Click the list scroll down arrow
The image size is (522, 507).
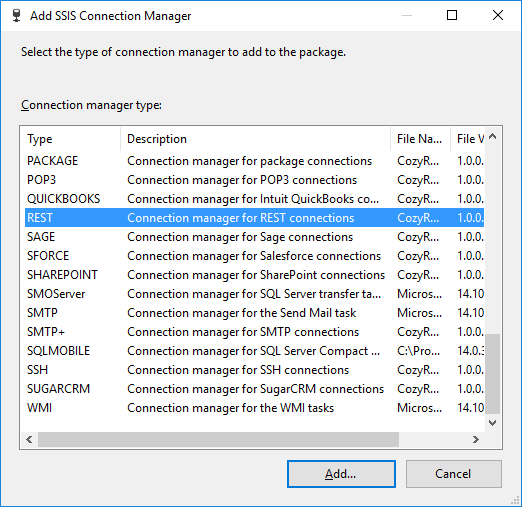pos(493,423)
